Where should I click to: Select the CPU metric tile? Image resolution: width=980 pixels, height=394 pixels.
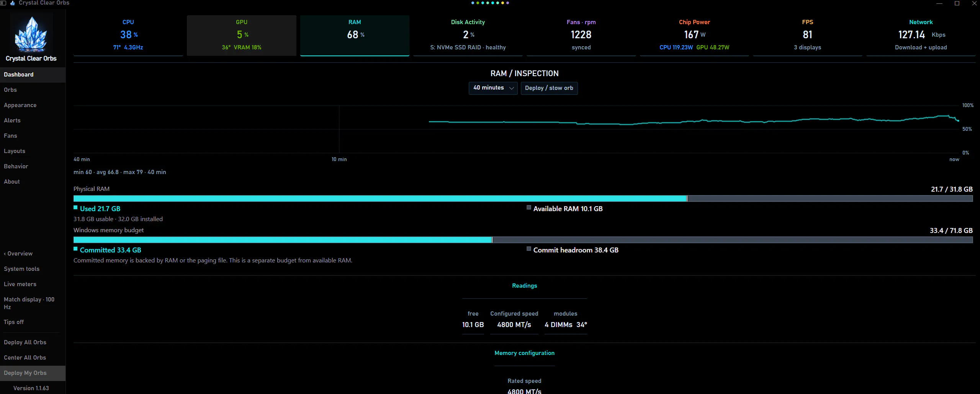(x=128, y=35)
